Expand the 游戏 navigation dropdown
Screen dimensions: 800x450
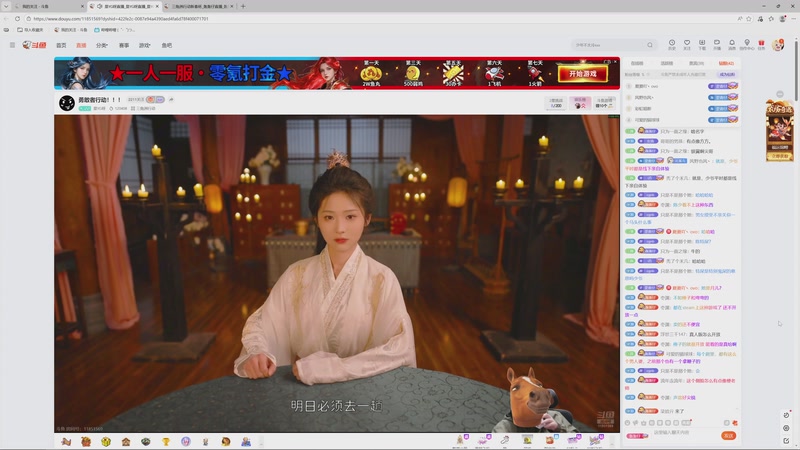[x=145, y=45]
